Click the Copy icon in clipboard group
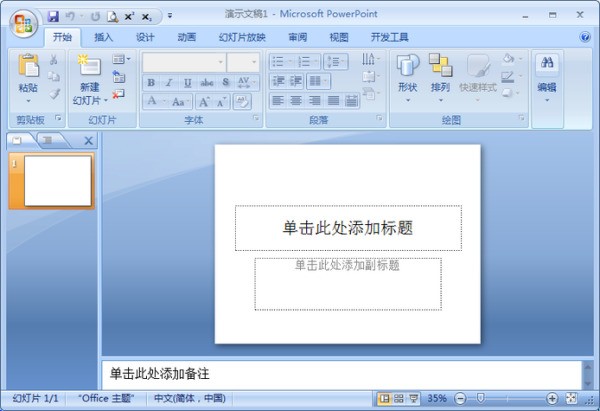The width and height of the screenshot is (600, 411). [54, 77]
